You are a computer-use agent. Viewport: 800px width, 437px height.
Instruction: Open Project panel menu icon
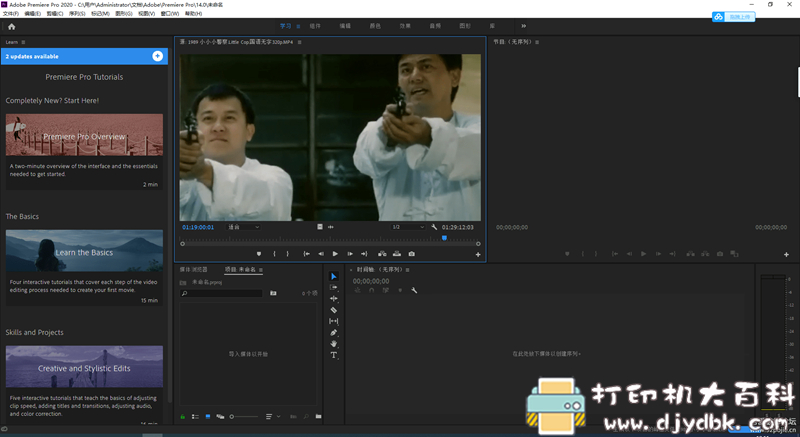click(x=261, y=270)
